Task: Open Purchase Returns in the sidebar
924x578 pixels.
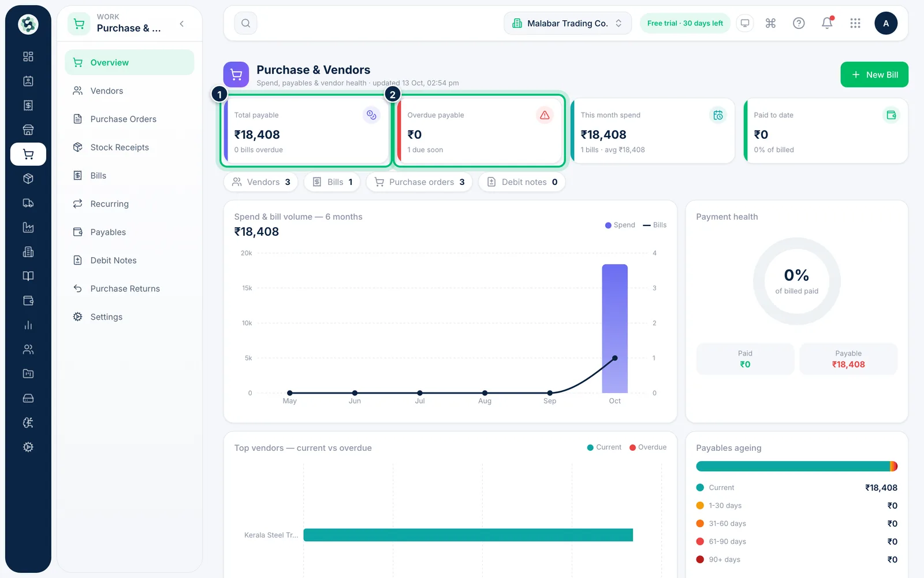Action: [129, 289]
